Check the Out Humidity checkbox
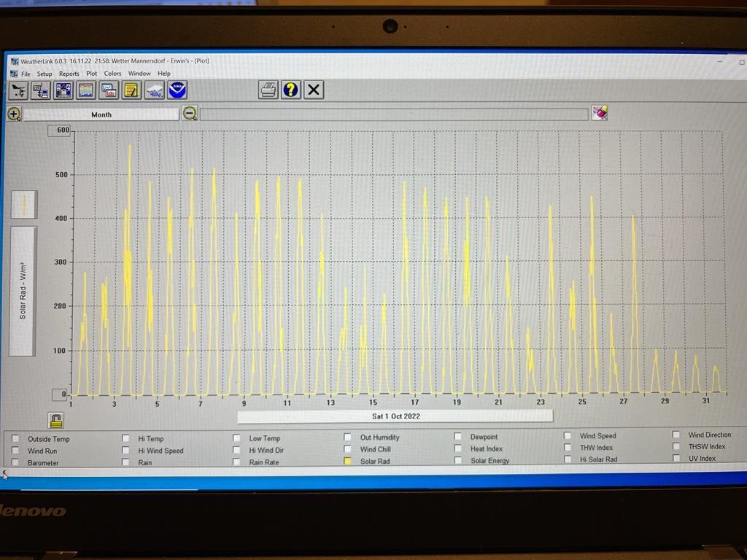This screenshot has height=560, width=747. tap(348, 437)
